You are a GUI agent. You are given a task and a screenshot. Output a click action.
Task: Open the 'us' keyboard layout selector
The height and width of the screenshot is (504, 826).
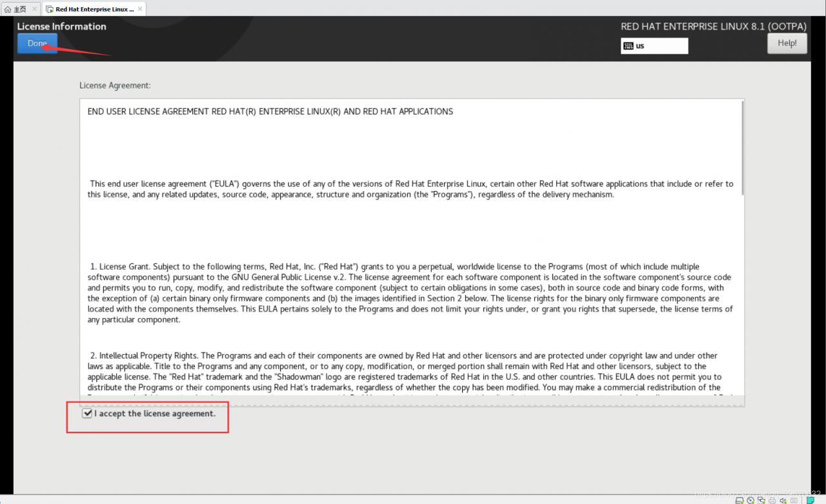[654, 46]
